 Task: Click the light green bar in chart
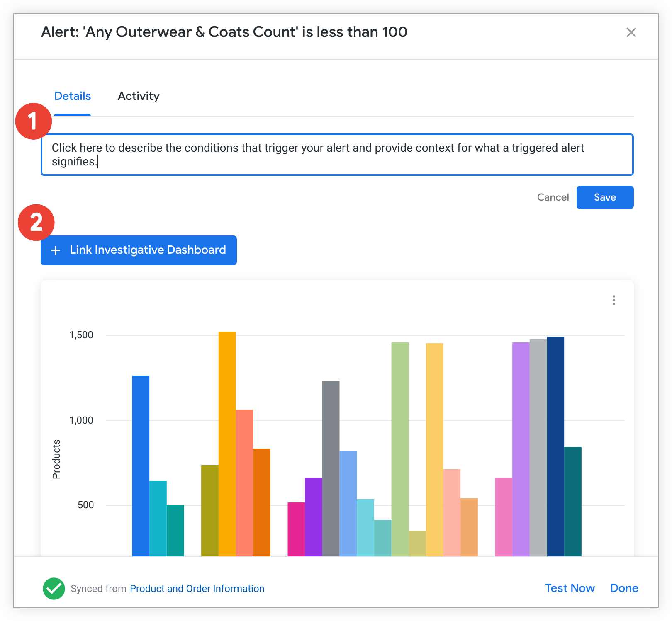click(x=400, y=449)
